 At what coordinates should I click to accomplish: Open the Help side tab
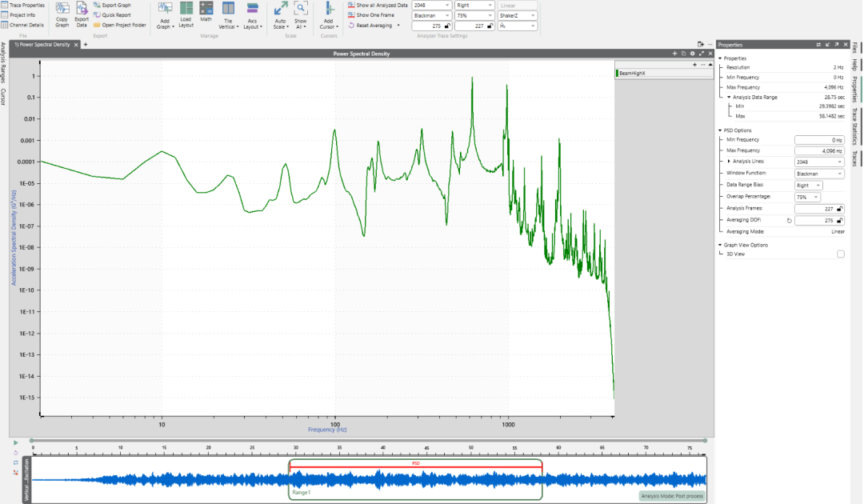(854, 65)
